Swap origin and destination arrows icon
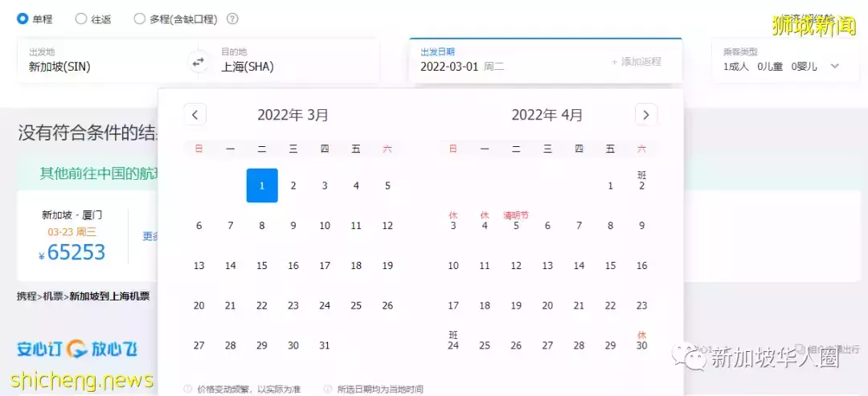Image resolution: width=868 pixels, height=396 pixels. click(x=199, y=62)
